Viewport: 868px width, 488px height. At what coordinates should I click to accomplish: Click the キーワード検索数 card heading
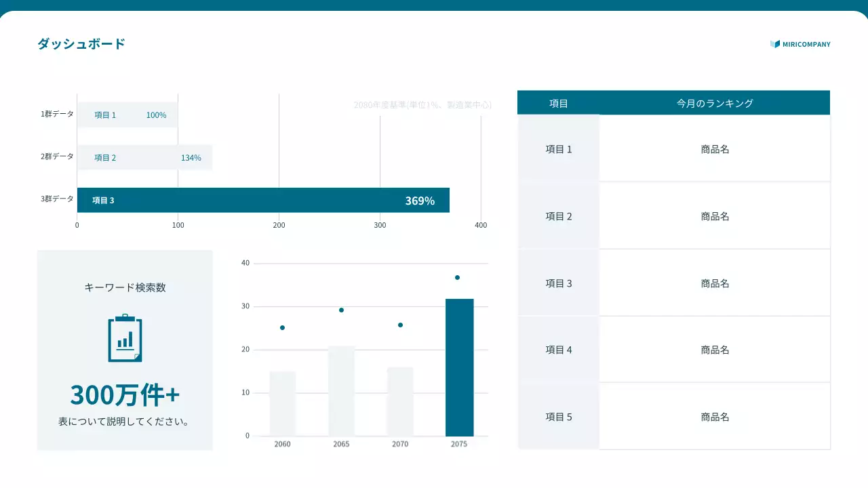pyautogui.click(x=125, y=287)
